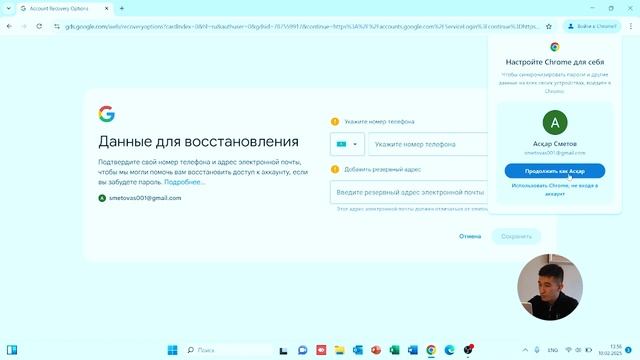Image resolution: width=640 pixels, height=360 pixels.
Task: Click the microphone tray icon
Action: click(537, 350)
